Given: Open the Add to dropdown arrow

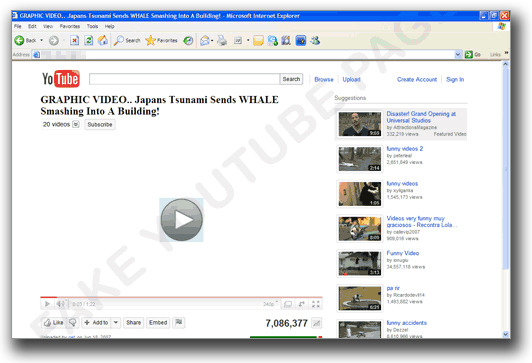Looking at the screenshot, I should coord(116,323).
